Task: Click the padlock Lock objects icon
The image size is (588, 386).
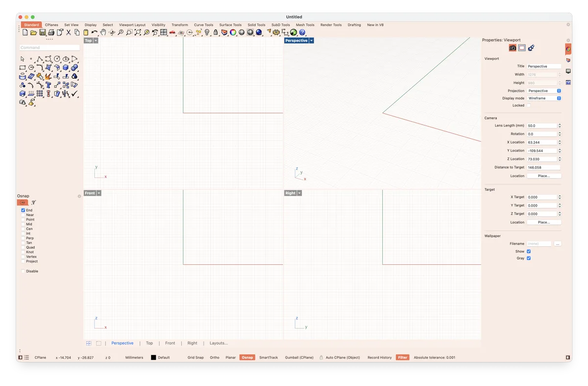Action: coord(216,32)
